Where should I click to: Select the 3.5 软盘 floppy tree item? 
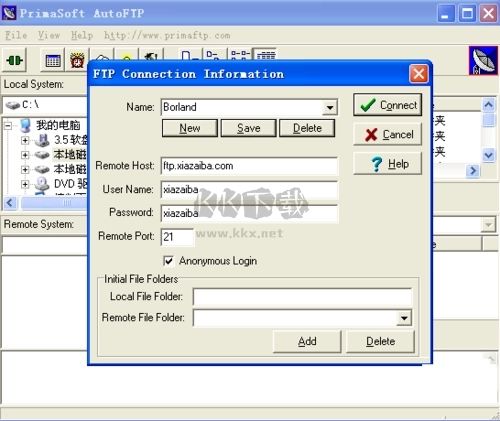(71, 140)
